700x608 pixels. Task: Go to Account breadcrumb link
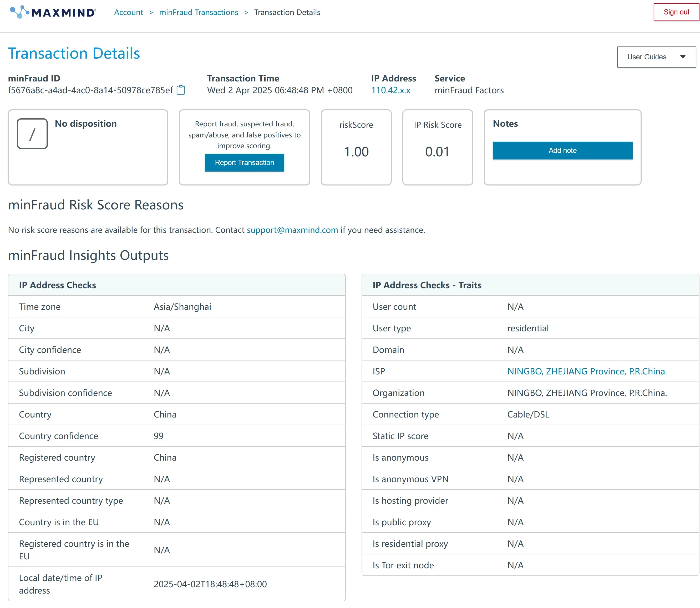128,12
